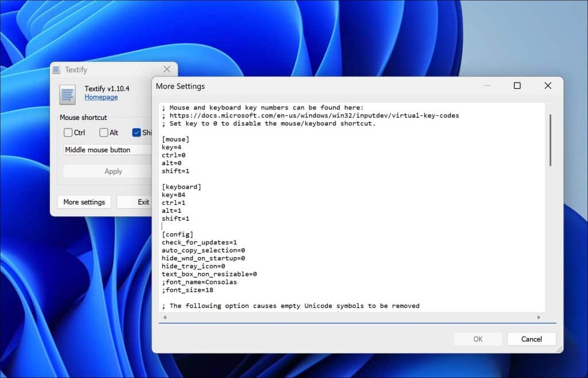Open the Textify Homepage link
The image size is (588, 378).
coord(101,97)
